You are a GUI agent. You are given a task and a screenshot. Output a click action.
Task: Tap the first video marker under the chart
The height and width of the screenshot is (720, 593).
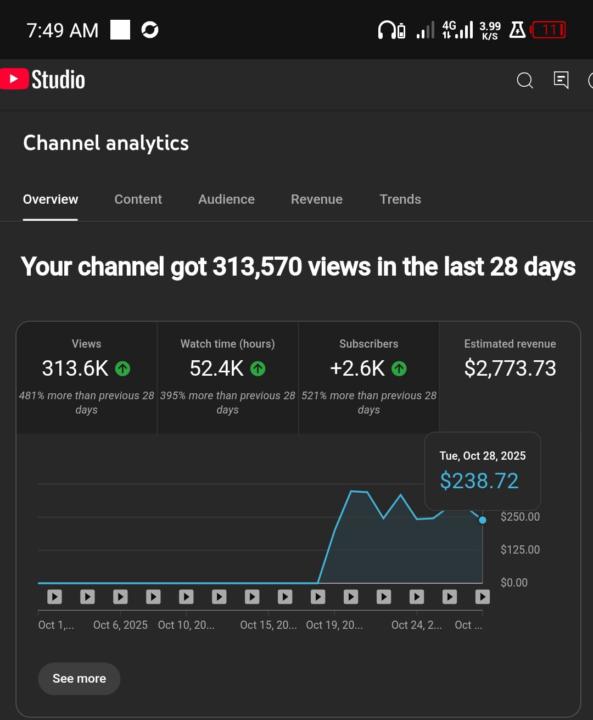[55, 596]
